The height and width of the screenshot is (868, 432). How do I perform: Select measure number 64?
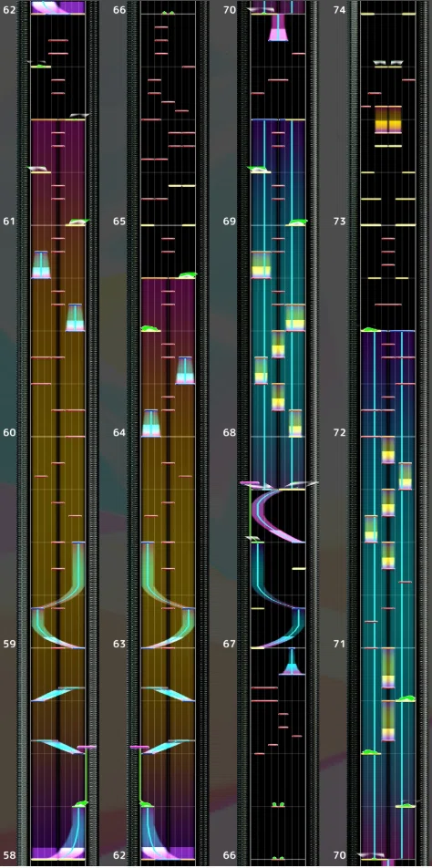point(119,432)
